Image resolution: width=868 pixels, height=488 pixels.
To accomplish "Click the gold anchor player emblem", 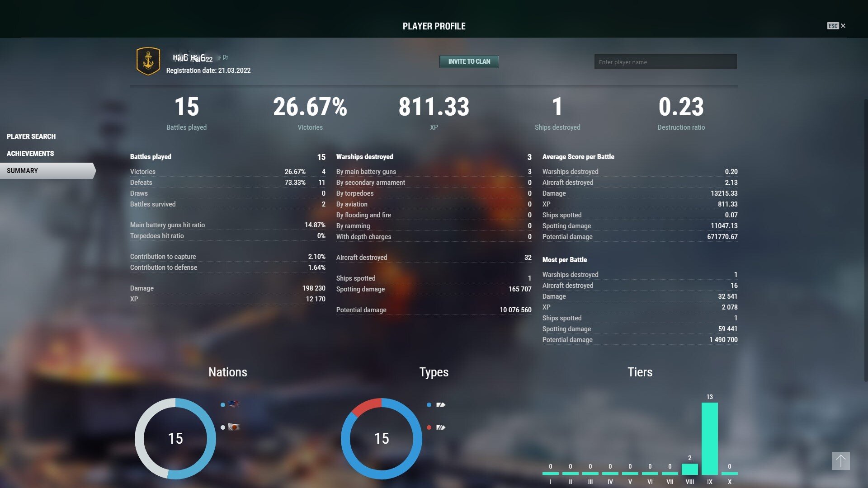I will pos(148,61).
